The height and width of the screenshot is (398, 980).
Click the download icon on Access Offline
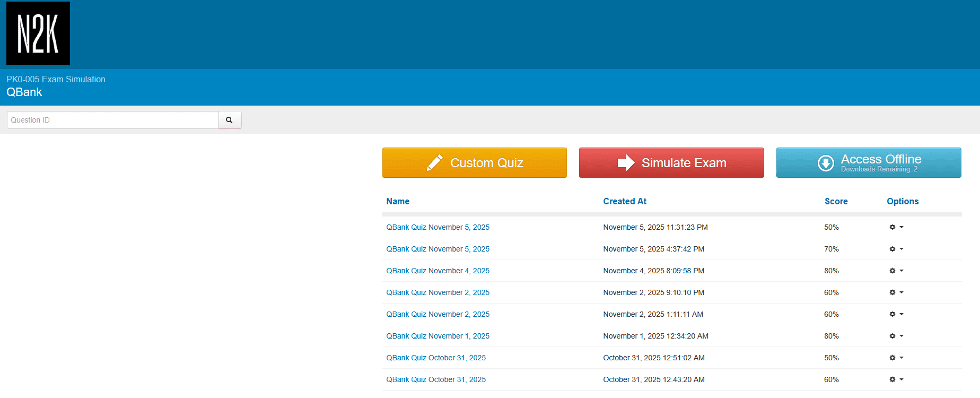click(x=826, y=163)
